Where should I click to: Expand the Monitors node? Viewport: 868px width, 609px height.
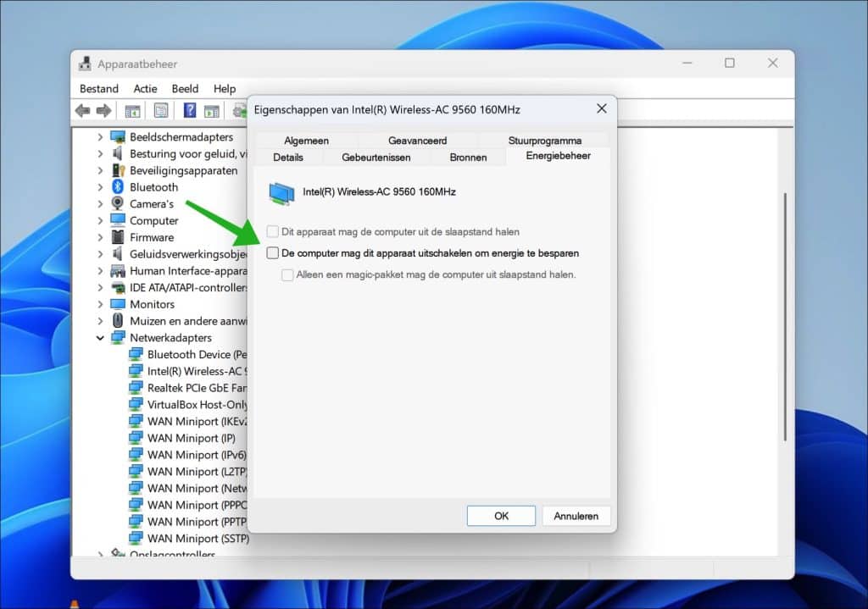pyautogui.click(x=100, y=304)
